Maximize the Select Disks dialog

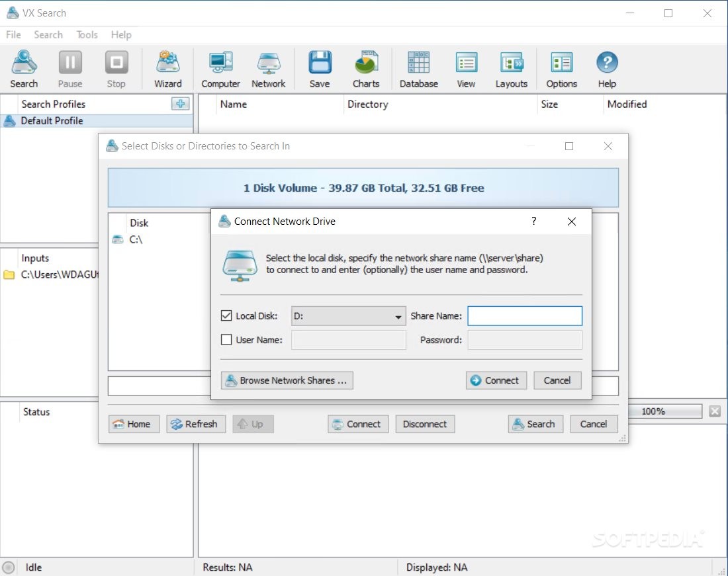569,146
